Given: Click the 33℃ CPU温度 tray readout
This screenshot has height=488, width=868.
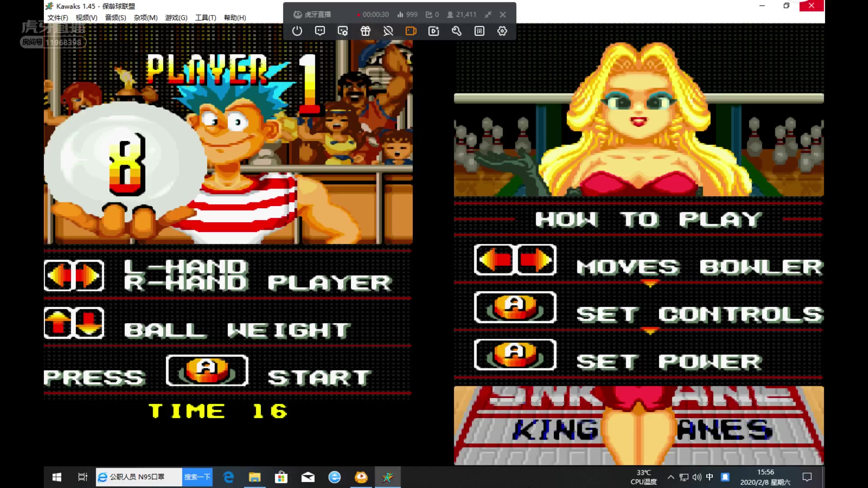Looking at the screenshot, I should 644,477.
